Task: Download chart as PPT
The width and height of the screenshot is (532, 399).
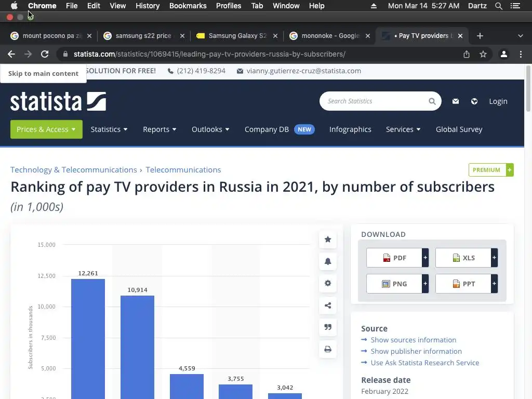Action: [x=463, y=284]
